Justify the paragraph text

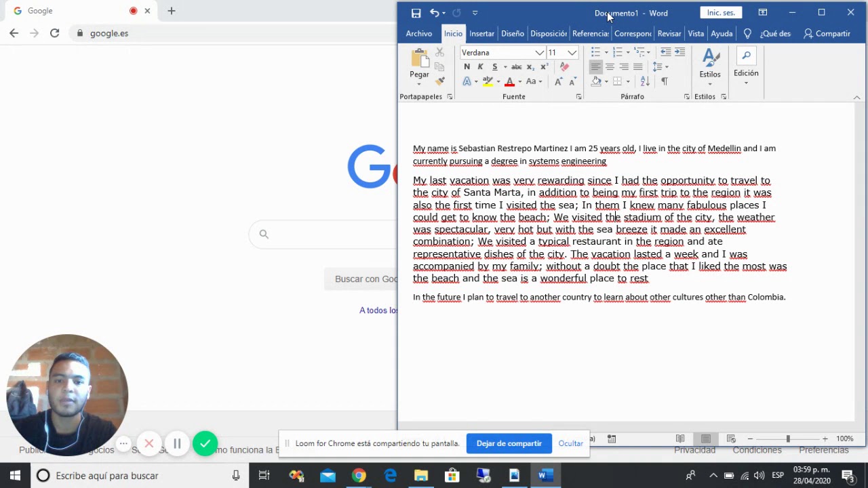(x=638, y=66)
